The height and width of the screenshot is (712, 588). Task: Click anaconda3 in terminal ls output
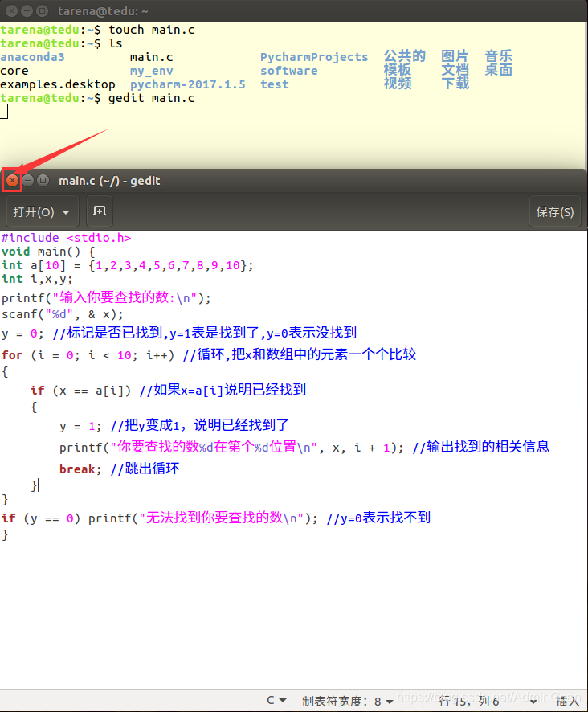(x=32, y=57)
